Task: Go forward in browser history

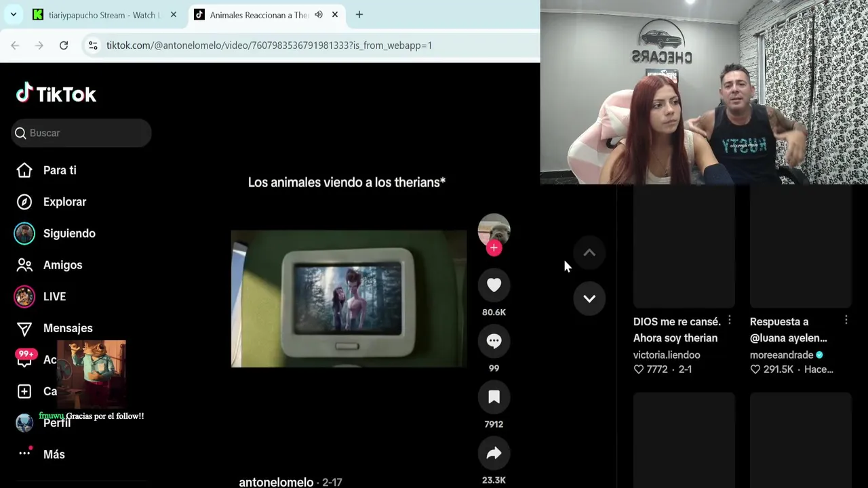Action: (x=39, y=45)
